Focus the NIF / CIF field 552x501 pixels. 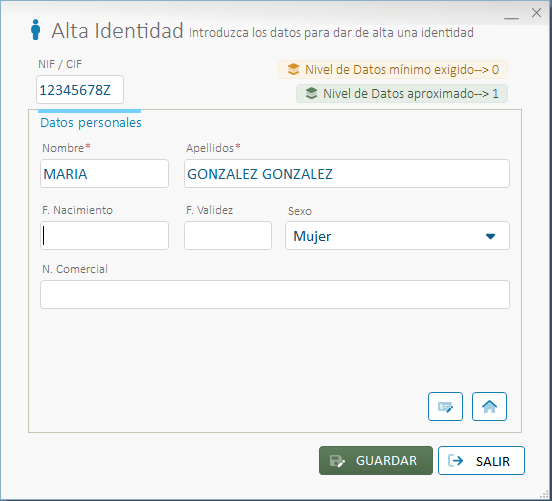tap(80, 89)
